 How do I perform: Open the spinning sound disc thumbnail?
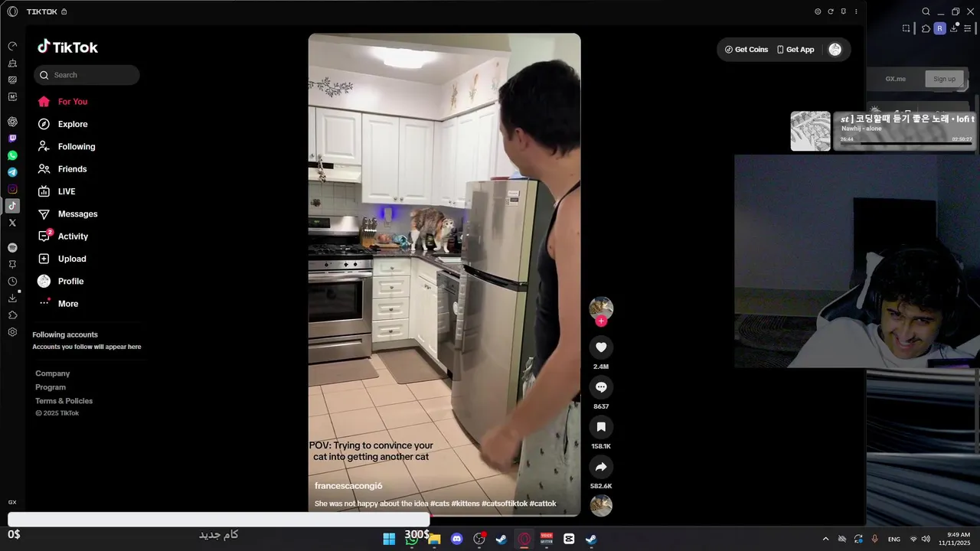[601, 506]
